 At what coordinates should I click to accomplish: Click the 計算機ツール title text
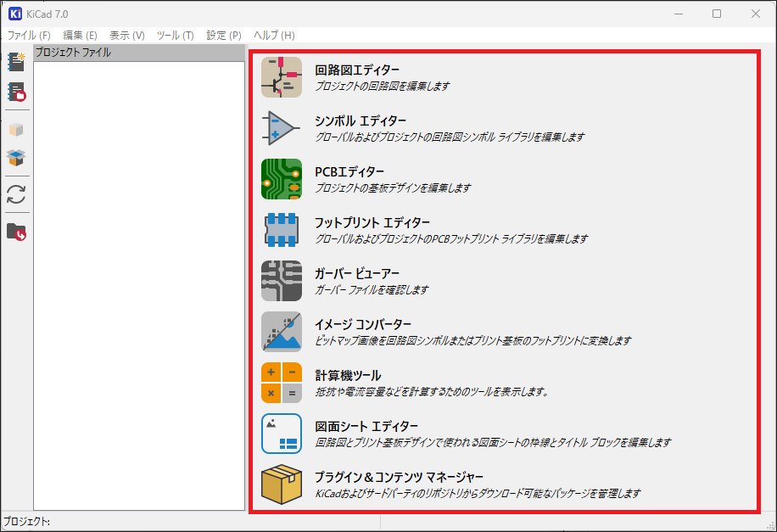(x=349, y=375)
